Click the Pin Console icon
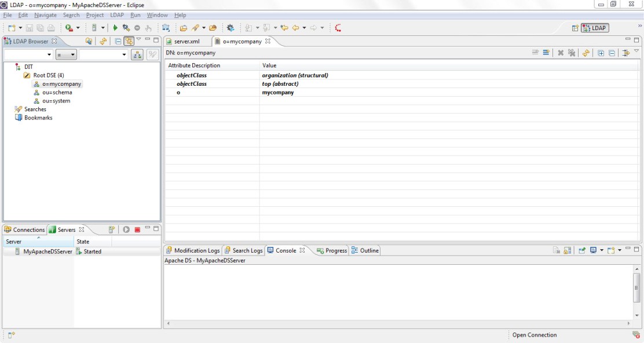The width and height of the screenshot is (644, 343). click(x=581, y=250)
